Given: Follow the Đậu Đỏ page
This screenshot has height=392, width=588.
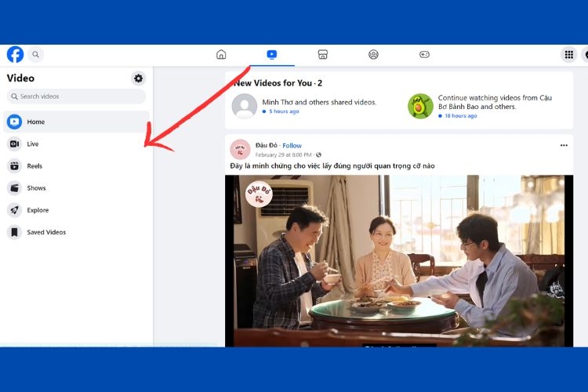Looking at the screenshot, I should (292, 146).
